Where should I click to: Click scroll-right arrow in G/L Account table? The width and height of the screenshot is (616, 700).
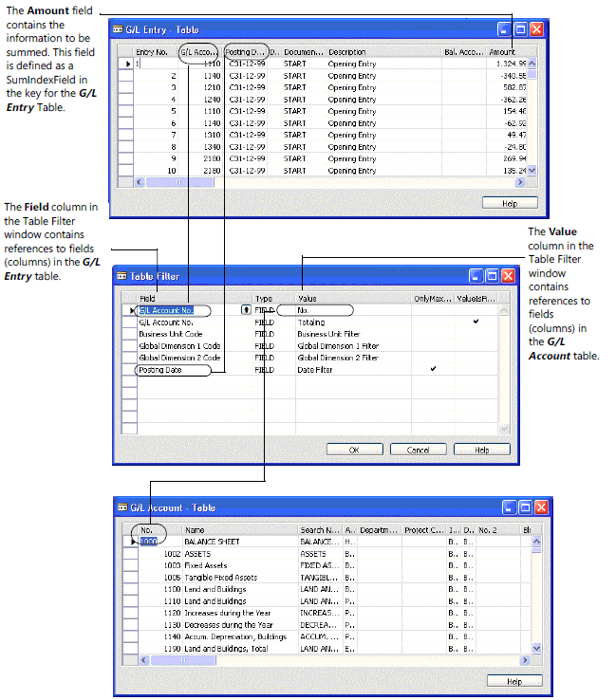525,660
